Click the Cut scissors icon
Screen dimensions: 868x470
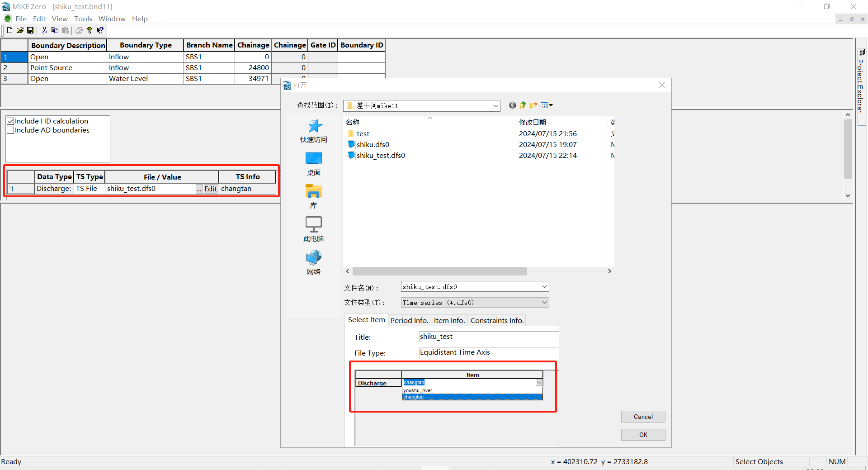[x=44, y=30]
